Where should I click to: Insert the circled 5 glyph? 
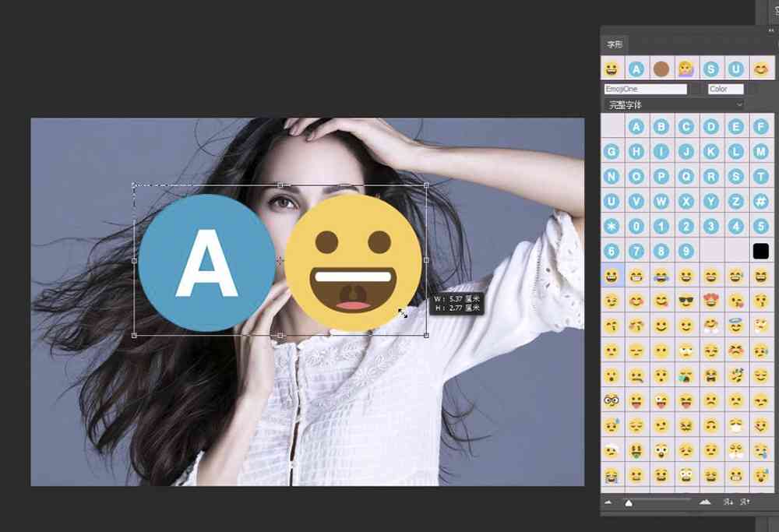pyautogui.click(x=760, y=226)
